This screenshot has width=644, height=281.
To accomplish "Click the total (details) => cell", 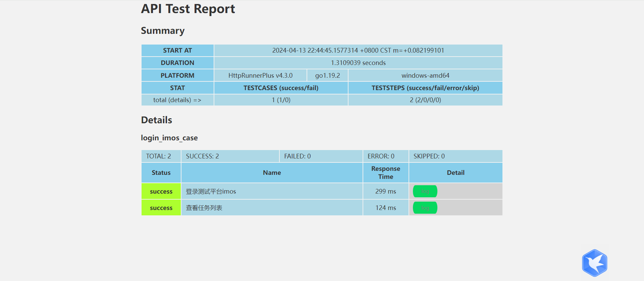I will pyautogui.click(x=177, y=100).
